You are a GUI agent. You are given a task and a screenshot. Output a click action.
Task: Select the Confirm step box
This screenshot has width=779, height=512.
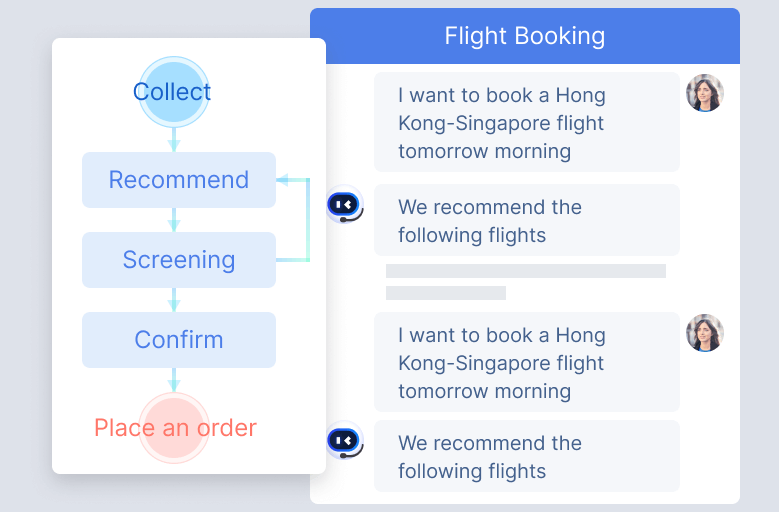tap(179, 340)
